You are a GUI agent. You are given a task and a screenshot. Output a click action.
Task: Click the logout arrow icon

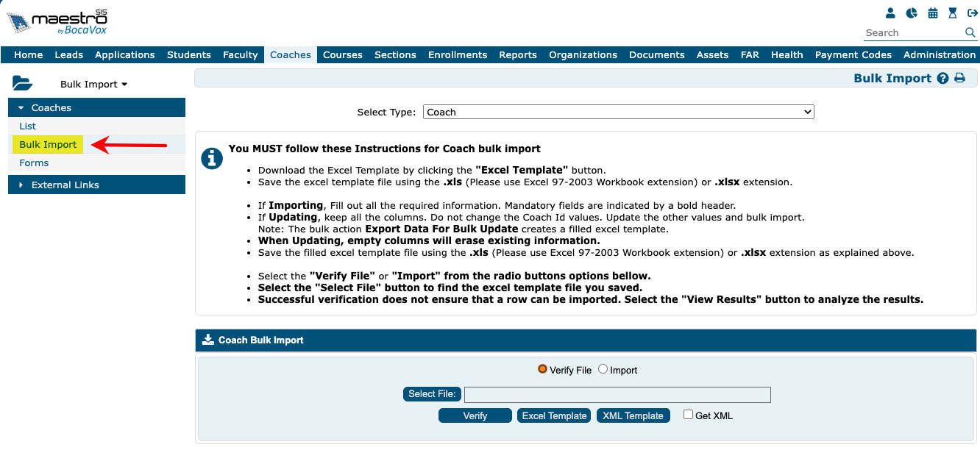(x=972, y=13)
